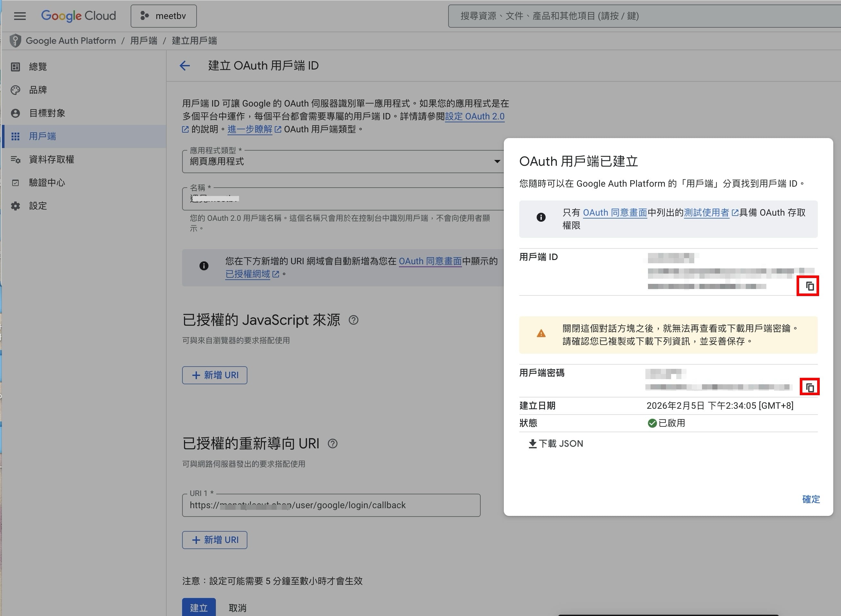The width and height of the screenshot is (841, 616).
Task: Click the 設定 gear icon
Action: (x=15, y=206)
